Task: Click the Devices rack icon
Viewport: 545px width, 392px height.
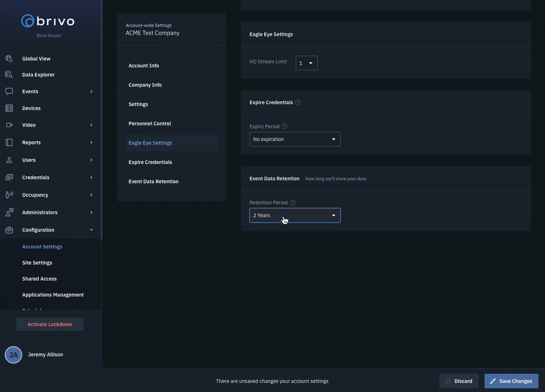Action: 9,108
